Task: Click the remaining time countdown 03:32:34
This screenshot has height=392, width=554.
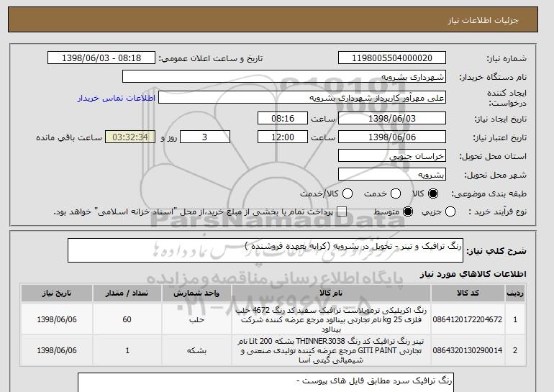Action: pos(130,137)
